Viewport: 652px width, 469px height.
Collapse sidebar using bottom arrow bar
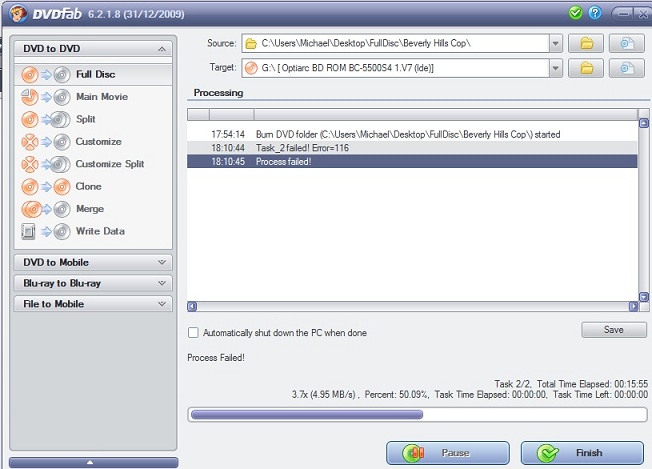tap(94, 462)
